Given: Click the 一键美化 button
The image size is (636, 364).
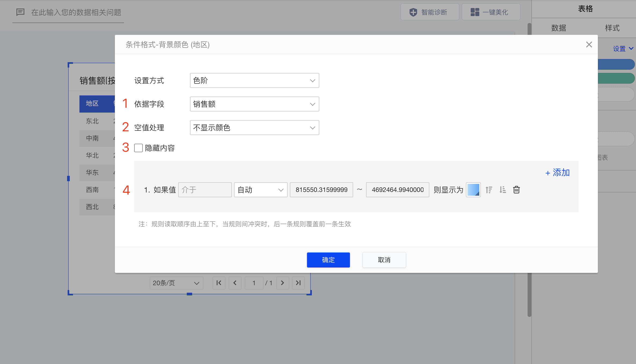Looking at the screenshot, I should click(491, 12).
